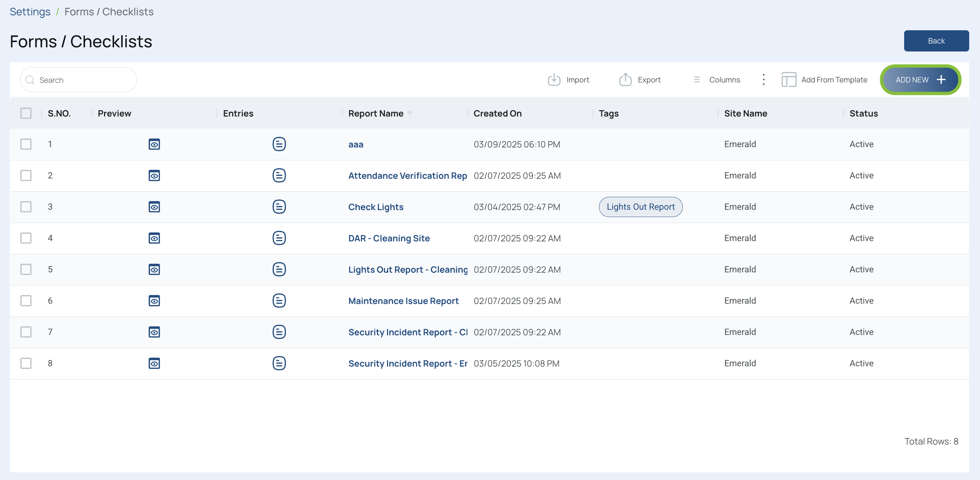Click Add From Template label

(x=834, y=80)
